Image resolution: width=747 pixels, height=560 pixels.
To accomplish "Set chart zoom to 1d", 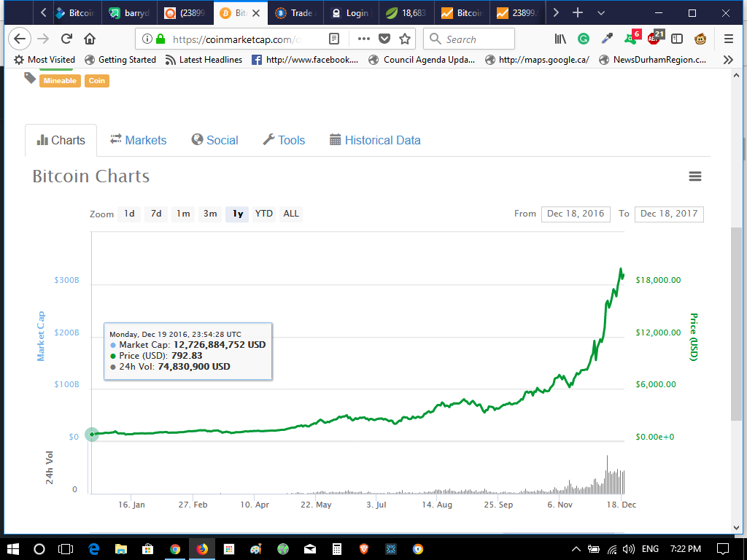I will (x=129, y=214).
